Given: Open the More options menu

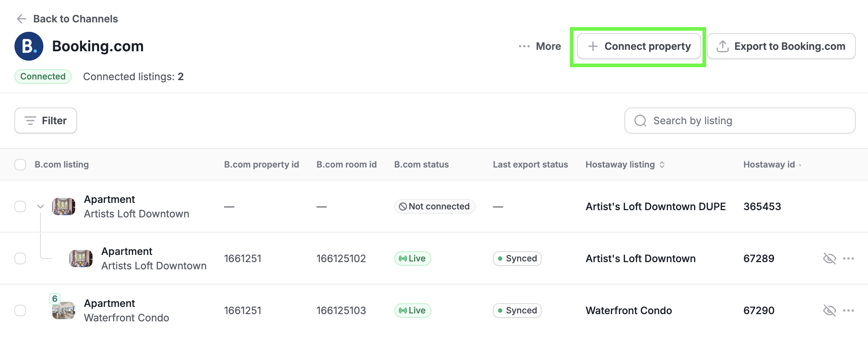Looking at the screenshot, I should click(x=540, y=46).
